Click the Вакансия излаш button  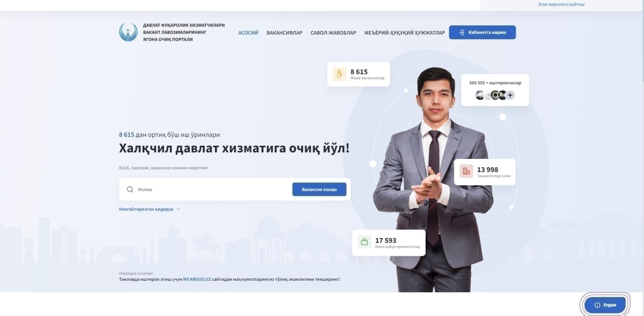(x=319, y=189)
